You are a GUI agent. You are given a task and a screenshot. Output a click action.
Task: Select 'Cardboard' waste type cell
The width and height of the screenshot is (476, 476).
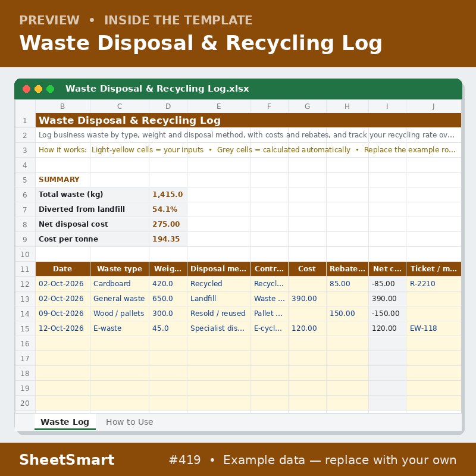pyautogui.click(x=120, y=284)
